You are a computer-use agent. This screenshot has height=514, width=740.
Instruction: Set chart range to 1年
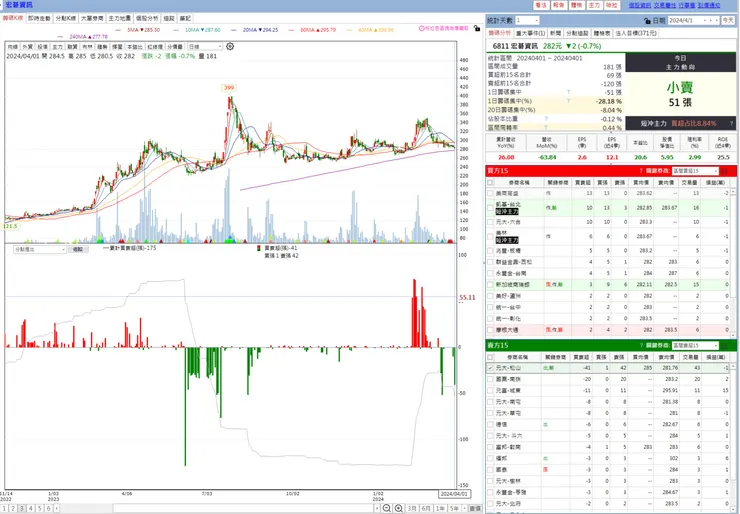[x=440, y=508]
